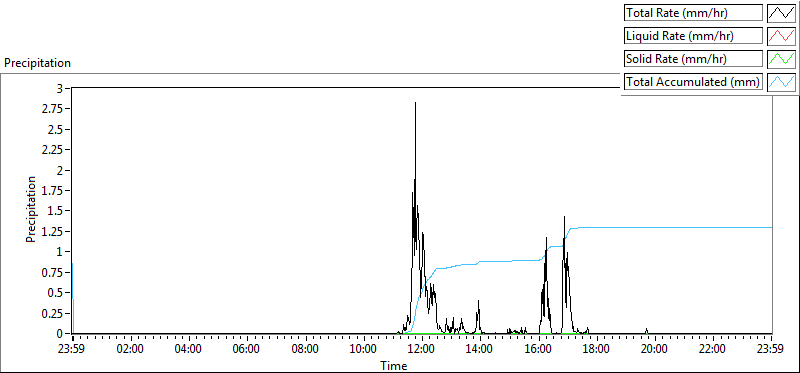Click the 16:00 time axis label
Image resolution: width=800 pixels, height=373 pixels.
(539, 350)
